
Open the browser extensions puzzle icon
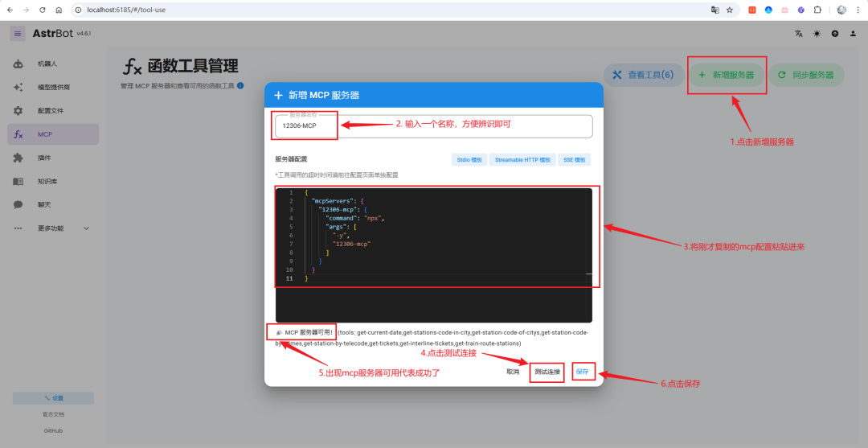[817, 10]
